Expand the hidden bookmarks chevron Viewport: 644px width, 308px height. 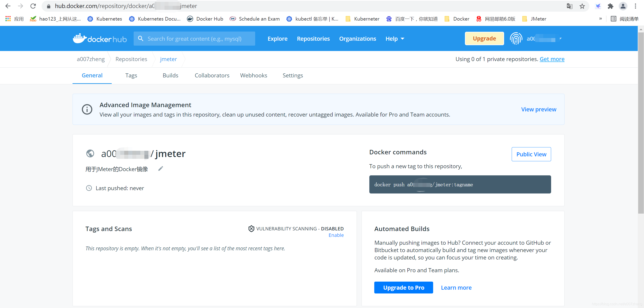point(600,19)
